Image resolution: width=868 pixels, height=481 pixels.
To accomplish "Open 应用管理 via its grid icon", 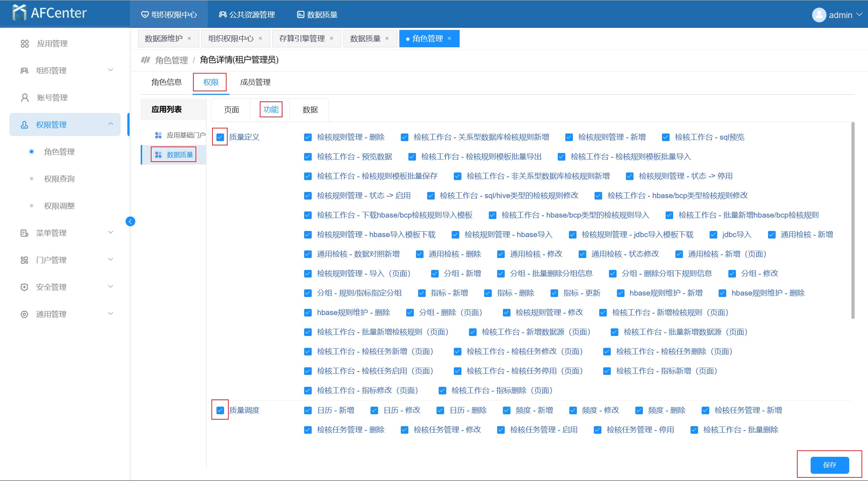I will pyautogui.click(x=25, y=44).
